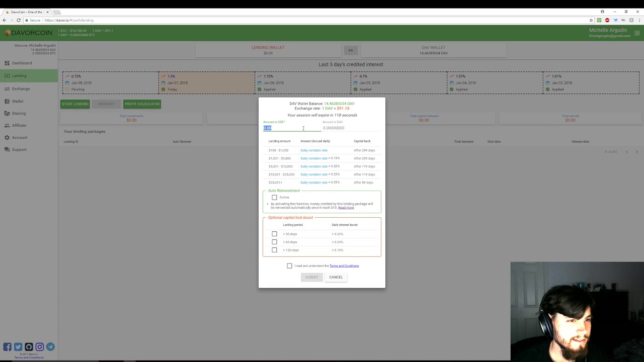Open the Exchange menu item

(x=29, y=89)
